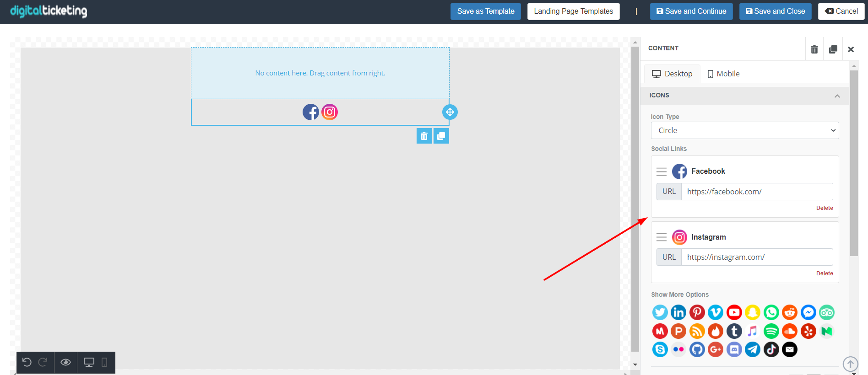
Task: Undo the last action
Action: (27, 362)
